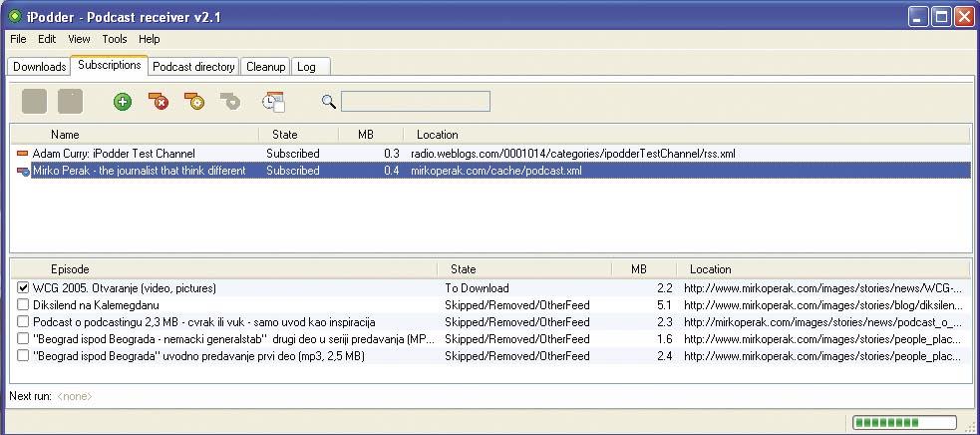Viewport: 980px width, 435px height.
Task: Check the Podcast o podcastingu episode checkbox
Action: point(23,321)
